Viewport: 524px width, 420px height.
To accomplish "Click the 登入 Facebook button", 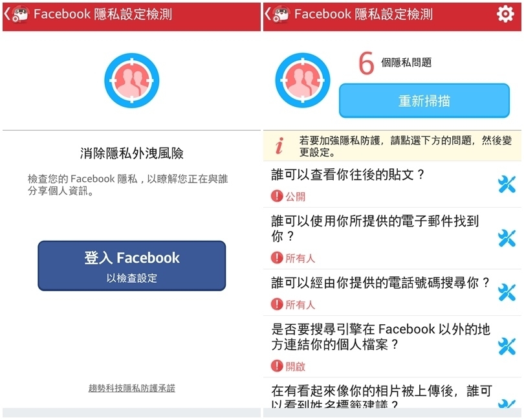I will click(x=132, y=266).
